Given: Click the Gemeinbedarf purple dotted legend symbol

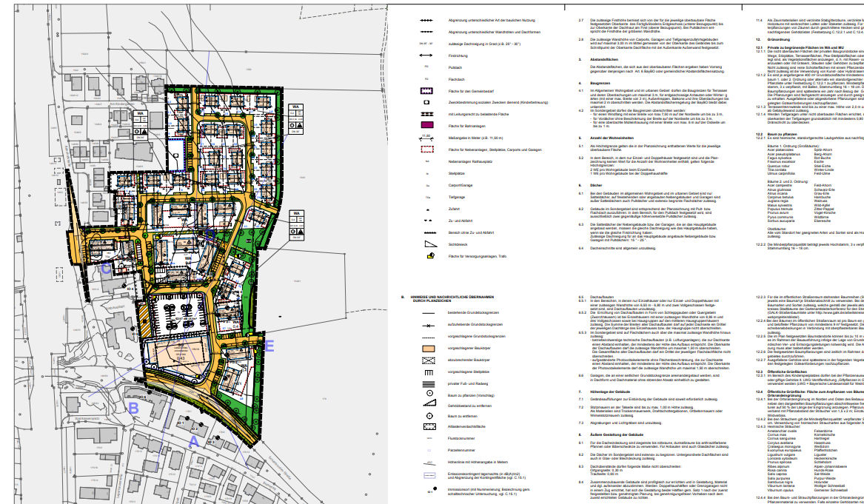Looking at the screenshot, I should coord(426,91).
